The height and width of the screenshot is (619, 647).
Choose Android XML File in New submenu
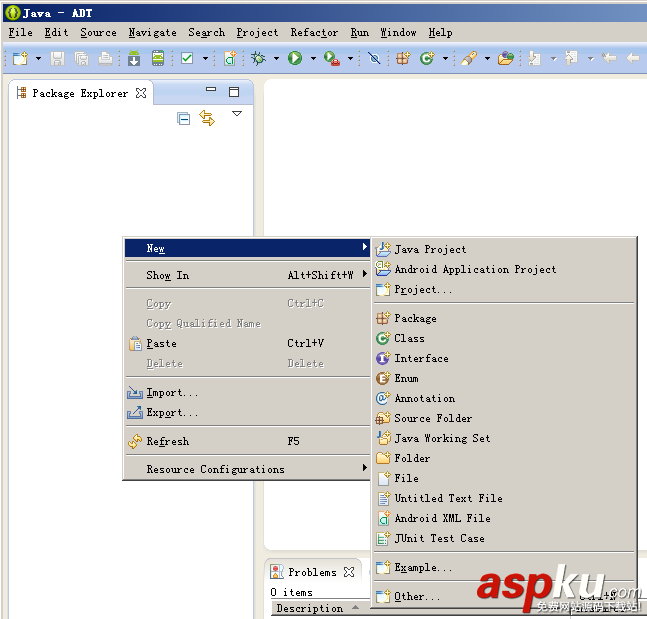(x=504, y=518)
